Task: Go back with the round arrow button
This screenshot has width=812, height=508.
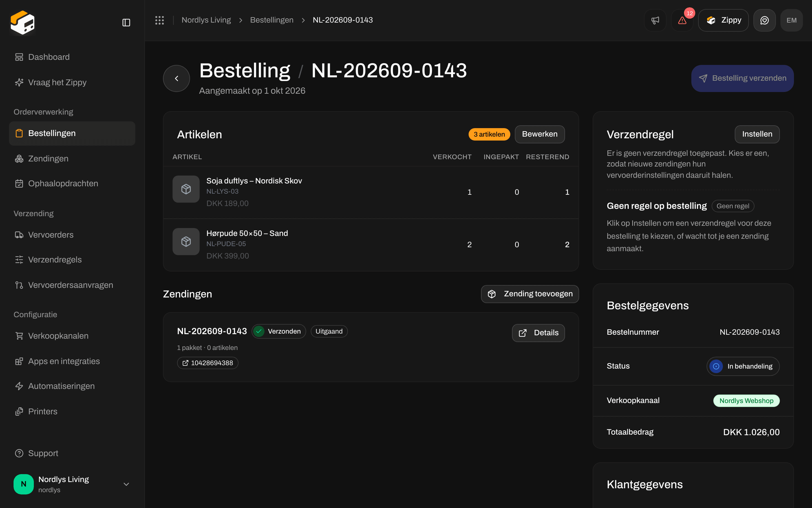Action: point(176,78)
